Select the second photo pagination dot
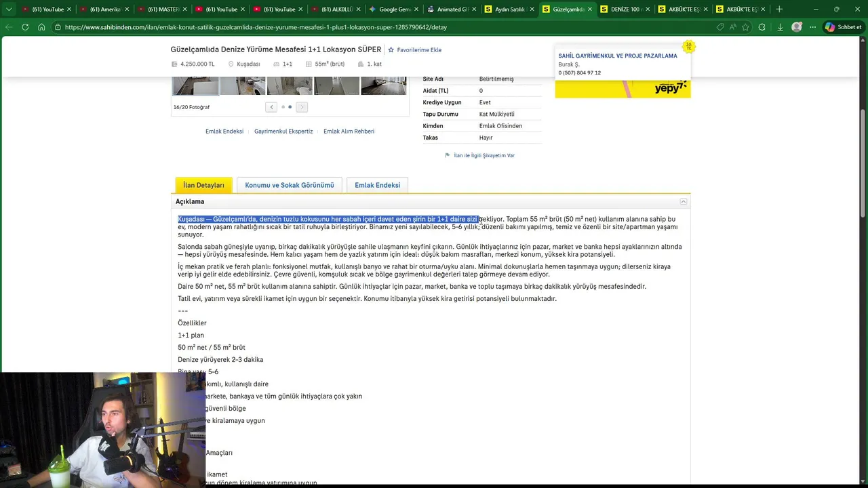Screen dimensions: 868x488 [290, 107]
